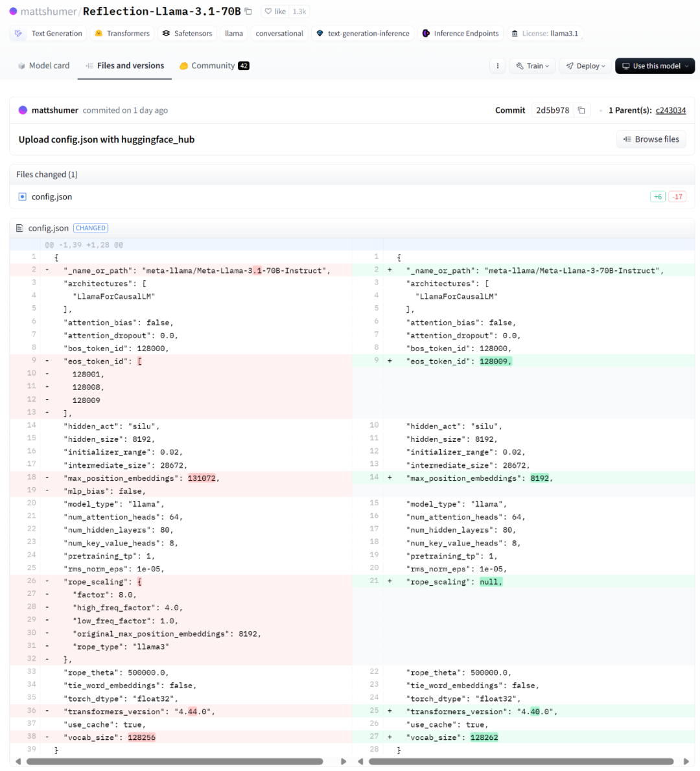
Task: Click the License: llama3.1 tag
Action: click(x=544, y=34)
